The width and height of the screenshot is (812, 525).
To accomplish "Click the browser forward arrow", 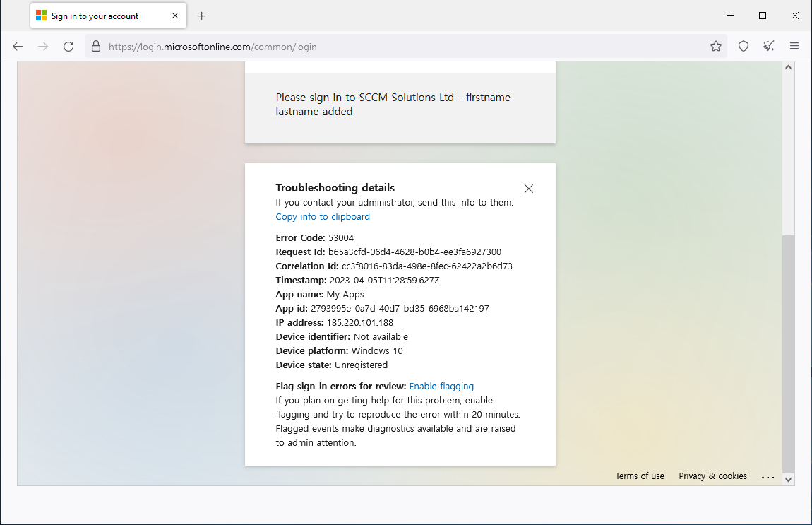I will 43,47.
